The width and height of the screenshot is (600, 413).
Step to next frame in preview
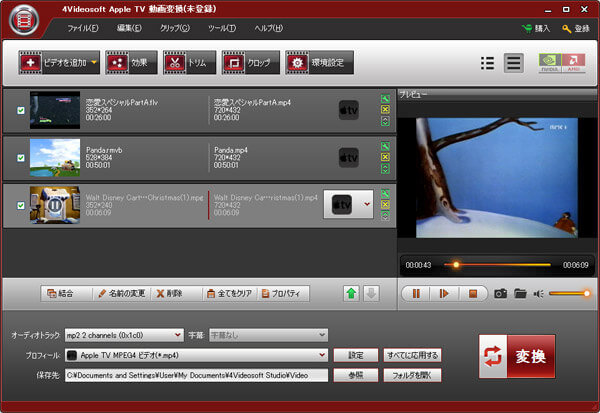(x=444, y=294)
